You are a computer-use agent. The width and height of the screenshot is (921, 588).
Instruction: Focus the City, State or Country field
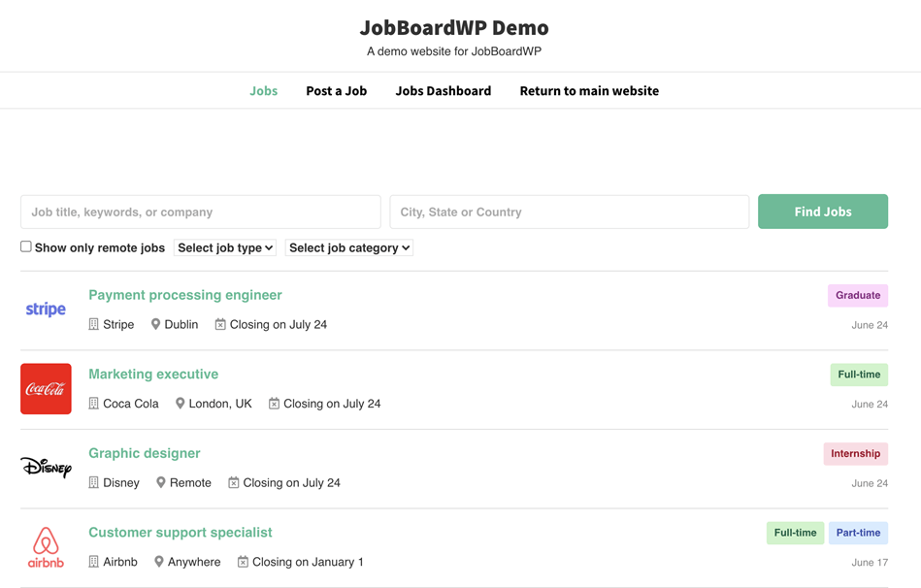[x=569, y=212]
